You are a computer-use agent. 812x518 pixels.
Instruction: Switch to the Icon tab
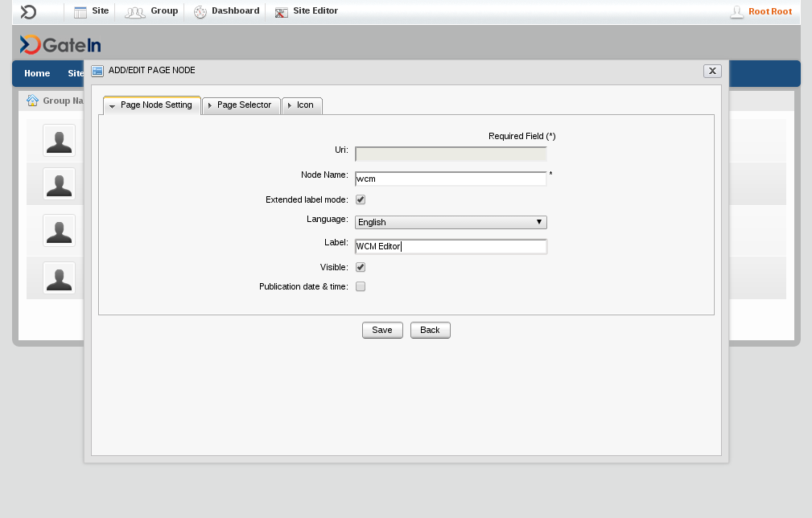303,105
